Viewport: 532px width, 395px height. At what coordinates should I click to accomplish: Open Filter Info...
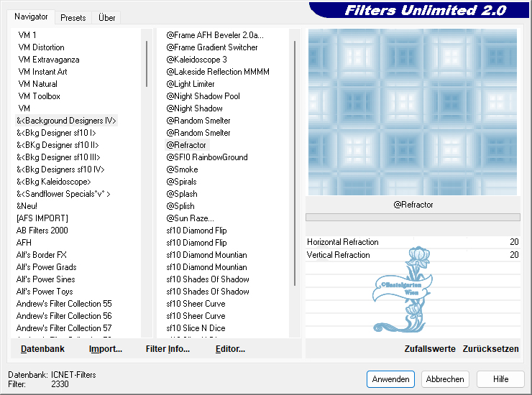point(168,349)
